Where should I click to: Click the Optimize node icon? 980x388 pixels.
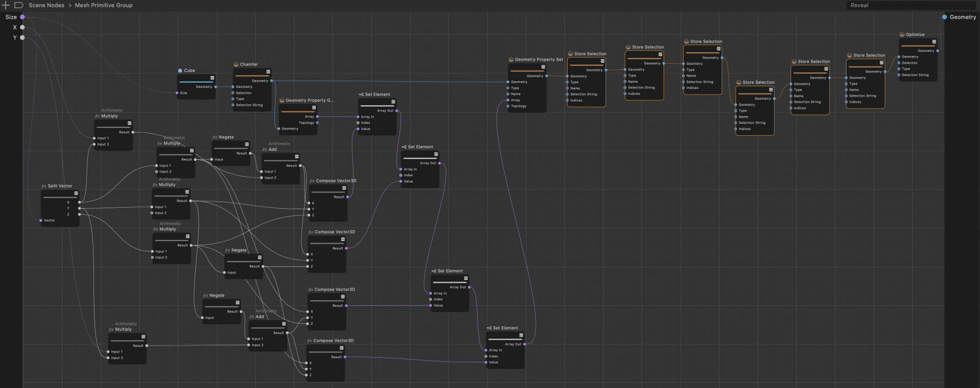902,34
